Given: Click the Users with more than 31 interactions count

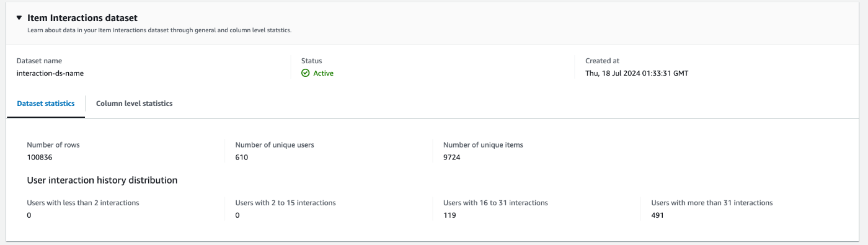Looking at the screenshot, I should point(658,215).
